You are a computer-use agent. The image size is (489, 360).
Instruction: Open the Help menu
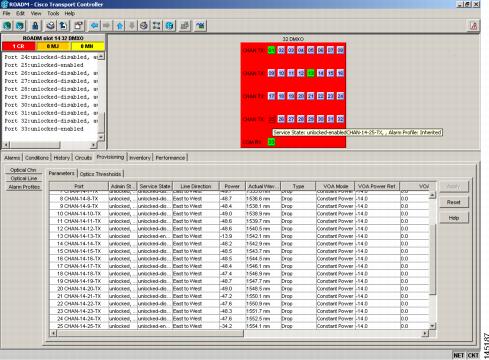click(70, 13)
